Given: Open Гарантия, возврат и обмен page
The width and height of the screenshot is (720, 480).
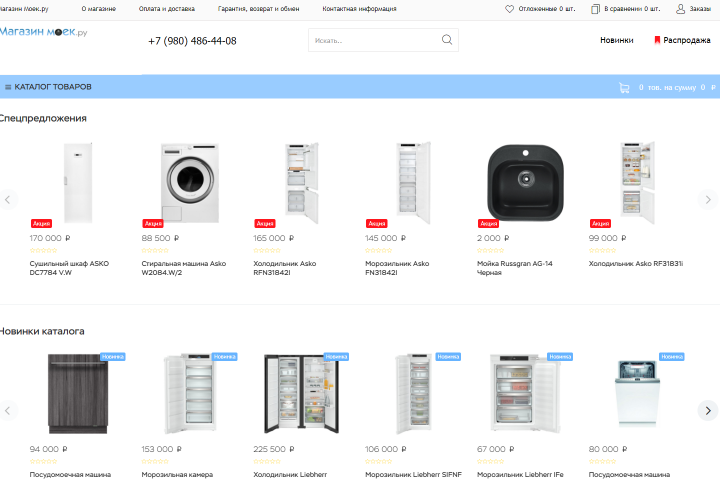Looking at the screenshot, I should pyautogui.click(x=259, y=9).
